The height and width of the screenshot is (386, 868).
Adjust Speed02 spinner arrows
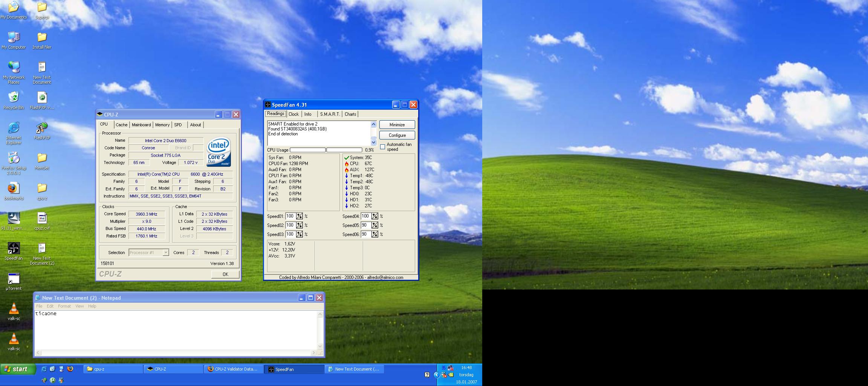[299, 225]
